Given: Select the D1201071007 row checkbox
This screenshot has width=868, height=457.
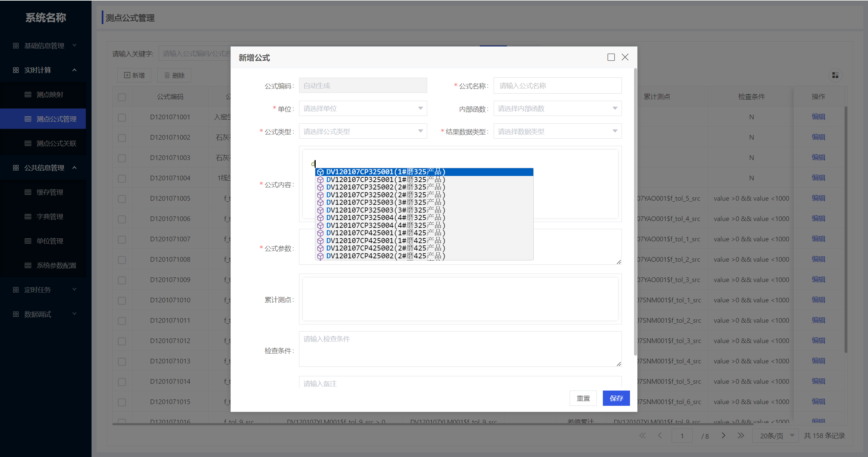Looking at the screenshot, I should [x=122, y=239].
